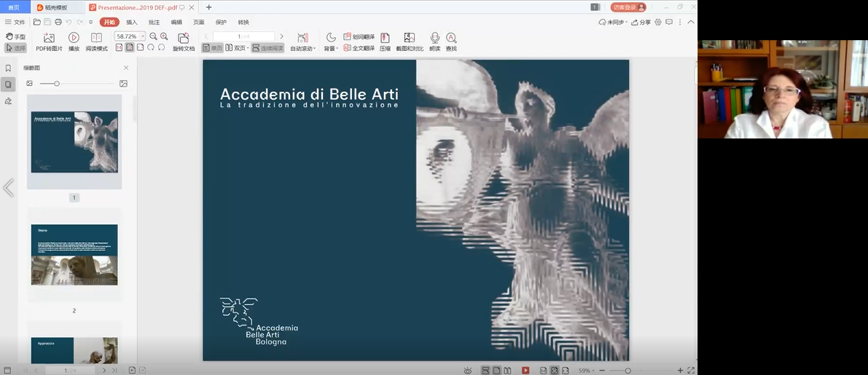Click the 朗读 read-aloud microphone icon

[434, 38]
